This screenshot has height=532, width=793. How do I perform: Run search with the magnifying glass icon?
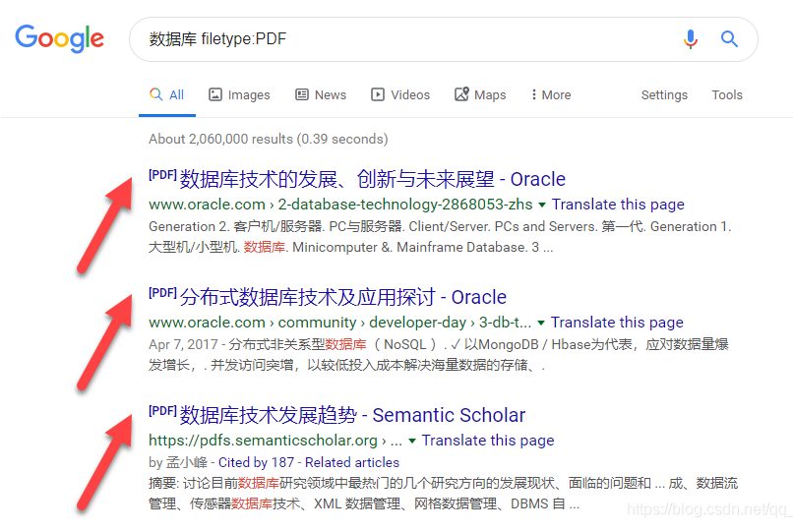click(x=729, y=39)
